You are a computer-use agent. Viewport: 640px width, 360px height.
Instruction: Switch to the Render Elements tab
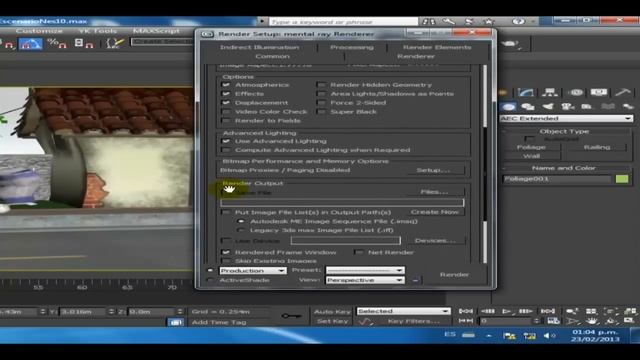437,47
